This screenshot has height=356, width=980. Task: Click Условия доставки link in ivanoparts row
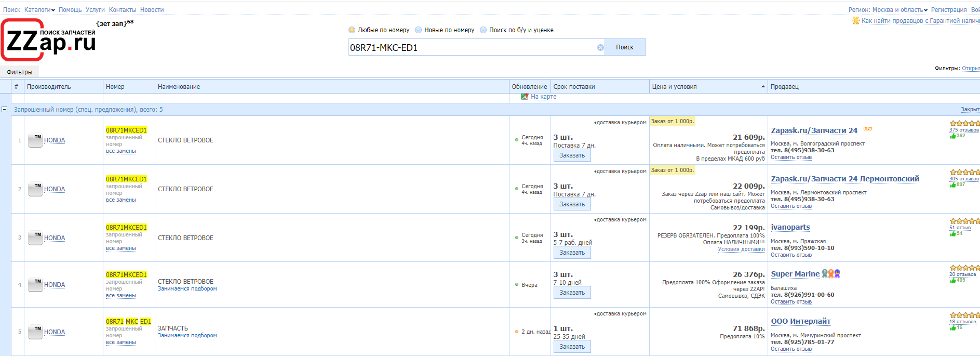point(741,249)
